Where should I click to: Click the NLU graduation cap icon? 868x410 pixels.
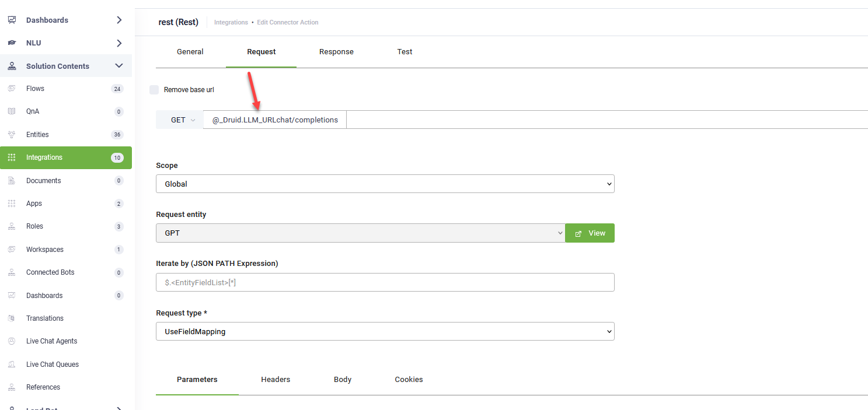[12, 43]
